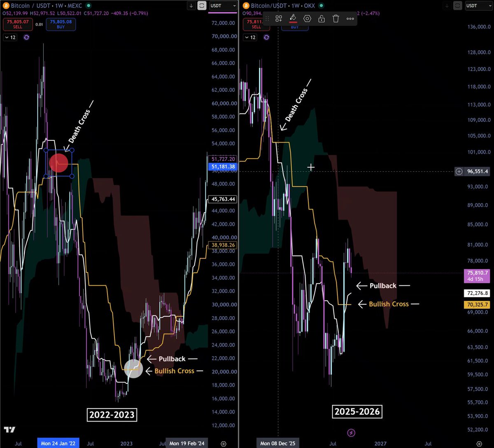Viewport: 494px width, 448px height.
Task: Open the drawing templates icon in floating toolbar
Action: [x=279, y=19]
